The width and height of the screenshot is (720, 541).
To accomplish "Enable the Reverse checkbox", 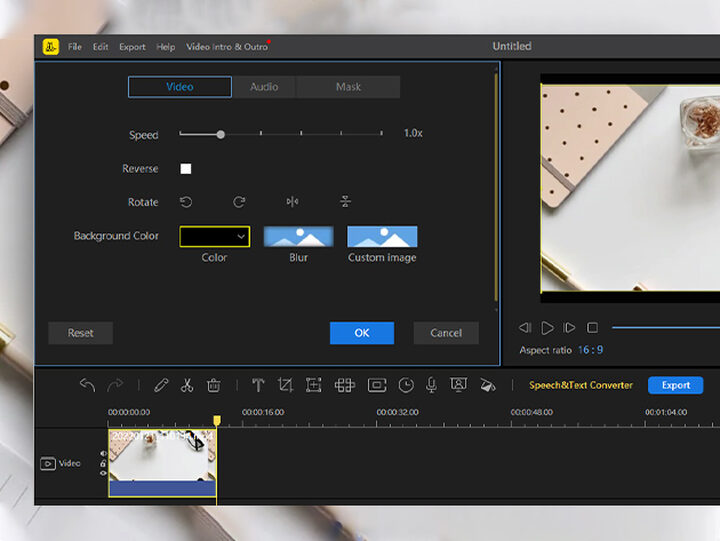I will pyautogui.click(x=186, y=169).
